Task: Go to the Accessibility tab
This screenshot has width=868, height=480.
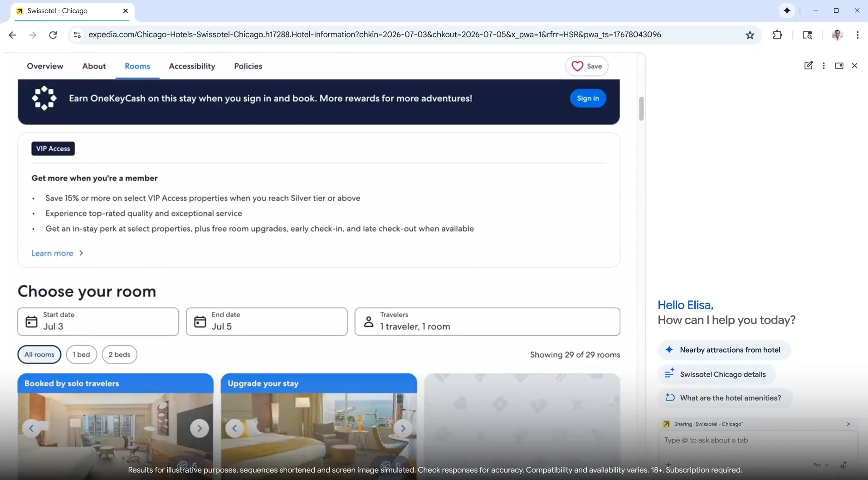Action: pos(192,66)
